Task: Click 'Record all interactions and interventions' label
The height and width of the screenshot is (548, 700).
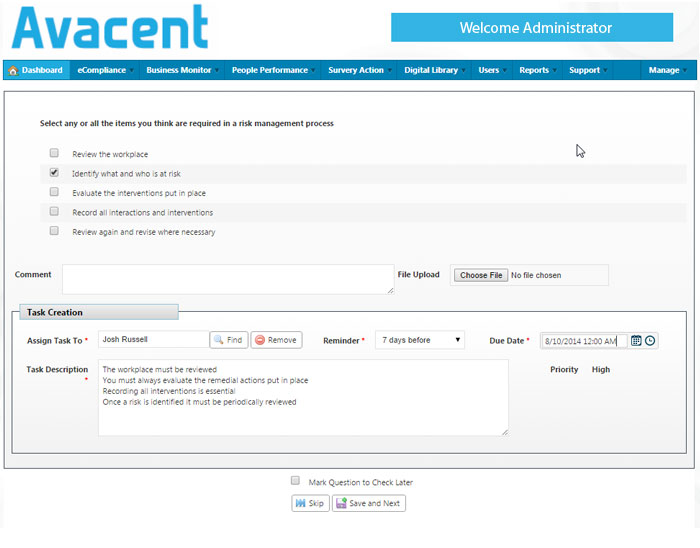Action: 142,212
